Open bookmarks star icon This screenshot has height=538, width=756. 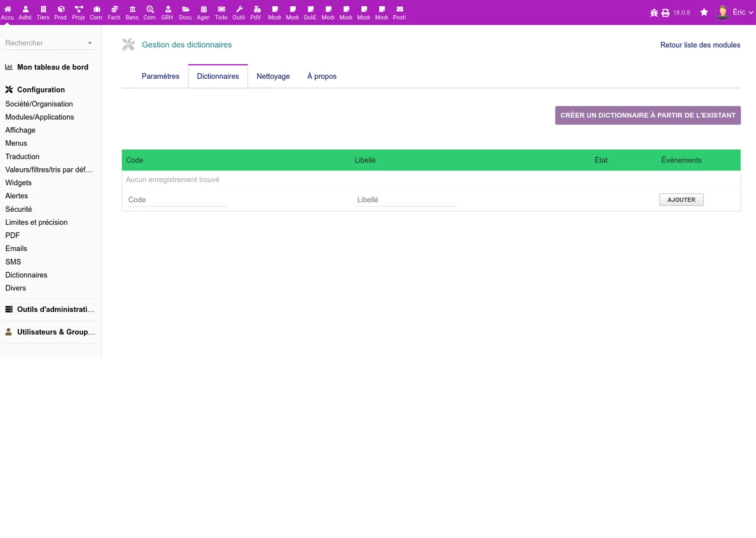click(x=704, y=13)
